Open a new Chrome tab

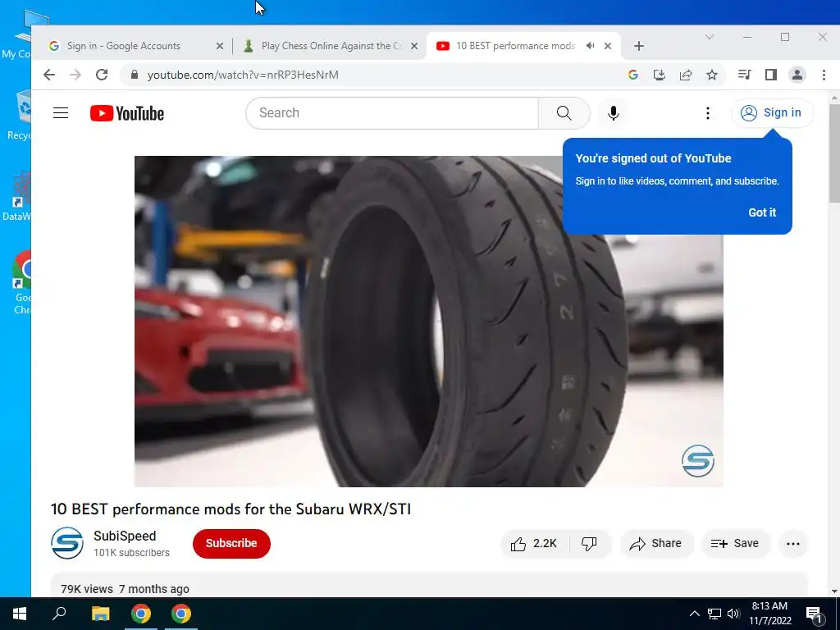638,46
